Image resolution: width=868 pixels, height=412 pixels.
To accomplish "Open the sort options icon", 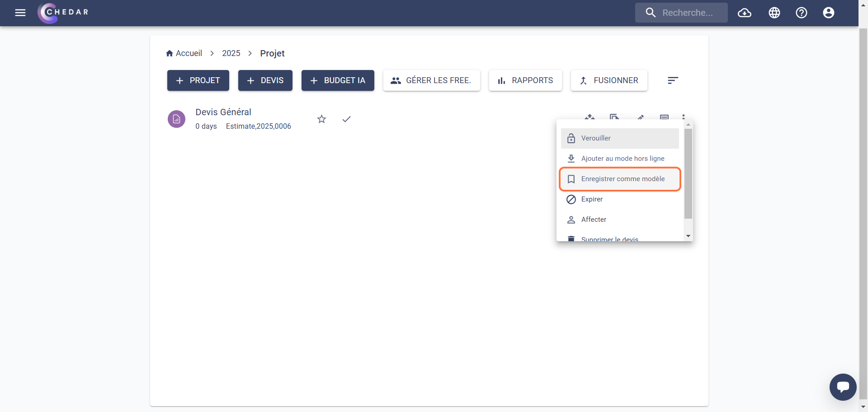I will 673,80.
